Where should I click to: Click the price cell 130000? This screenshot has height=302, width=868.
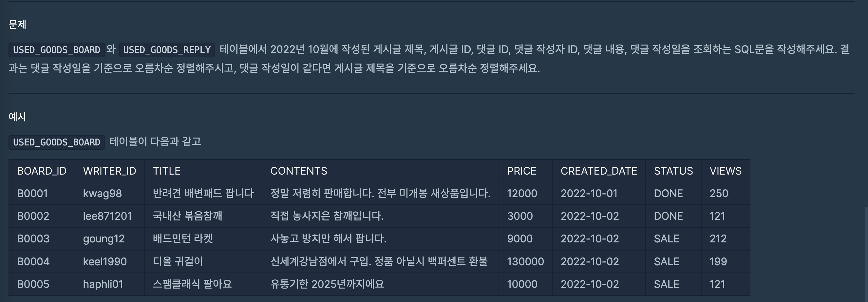[x=525, y=262]
